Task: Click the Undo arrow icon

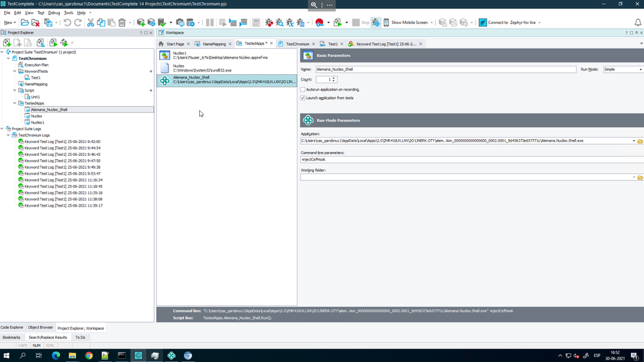Action: [67, 23]
